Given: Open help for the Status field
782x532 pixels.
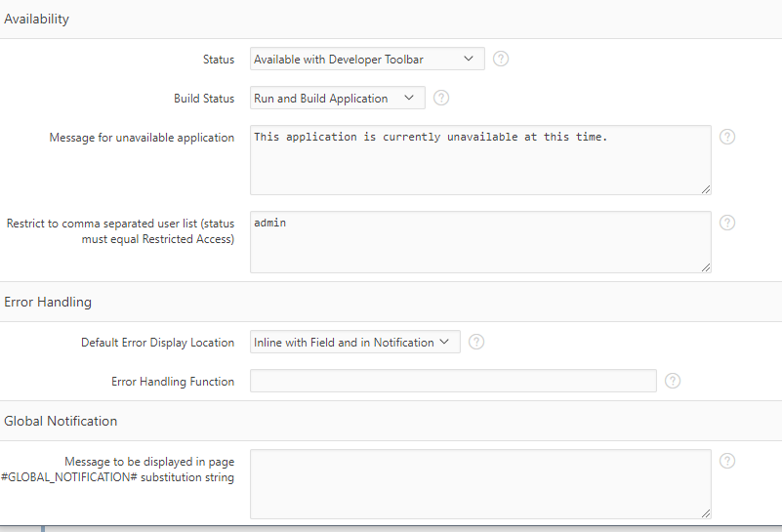Looking at the screenshot, I should pos(501,59).
